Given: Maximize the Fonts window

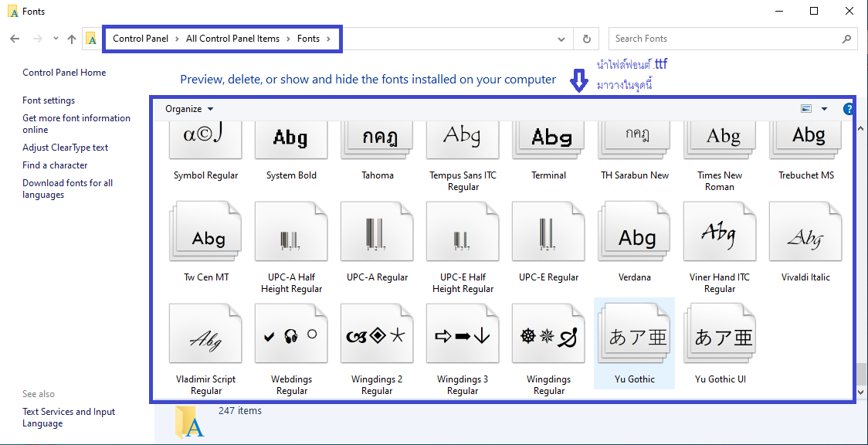Looking at the screenshot, I should point(814,11).
